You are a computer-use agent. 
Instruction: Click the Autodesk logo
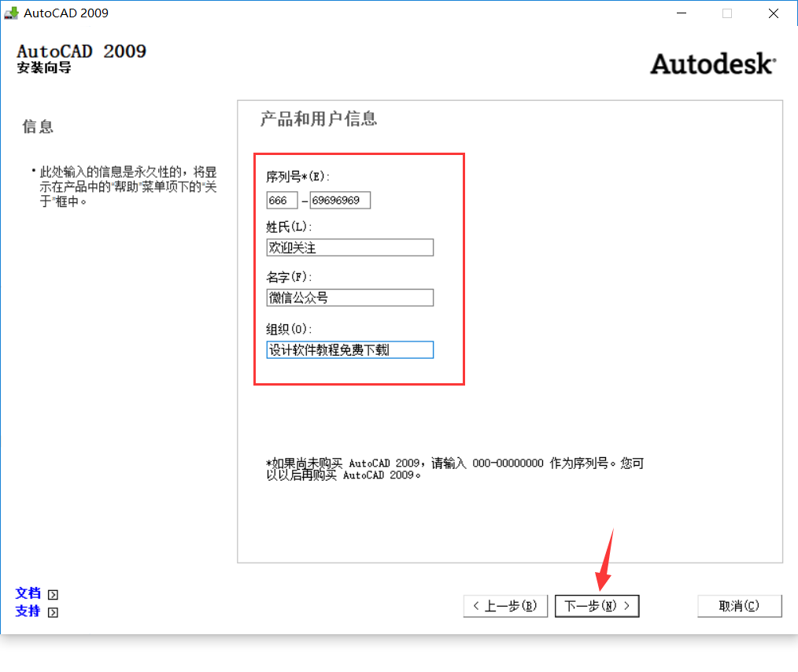click(712, 64)
